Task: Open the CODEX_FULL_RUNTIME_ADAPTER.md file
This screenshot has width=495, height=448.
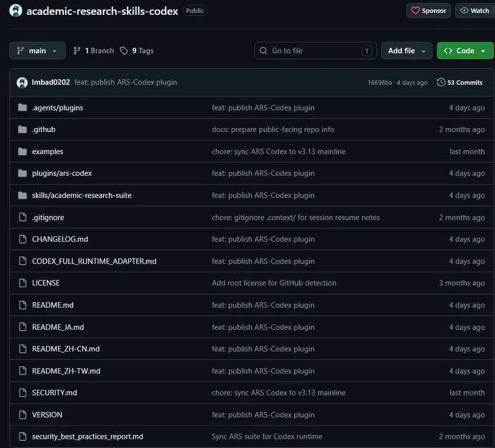Action: 94,261
